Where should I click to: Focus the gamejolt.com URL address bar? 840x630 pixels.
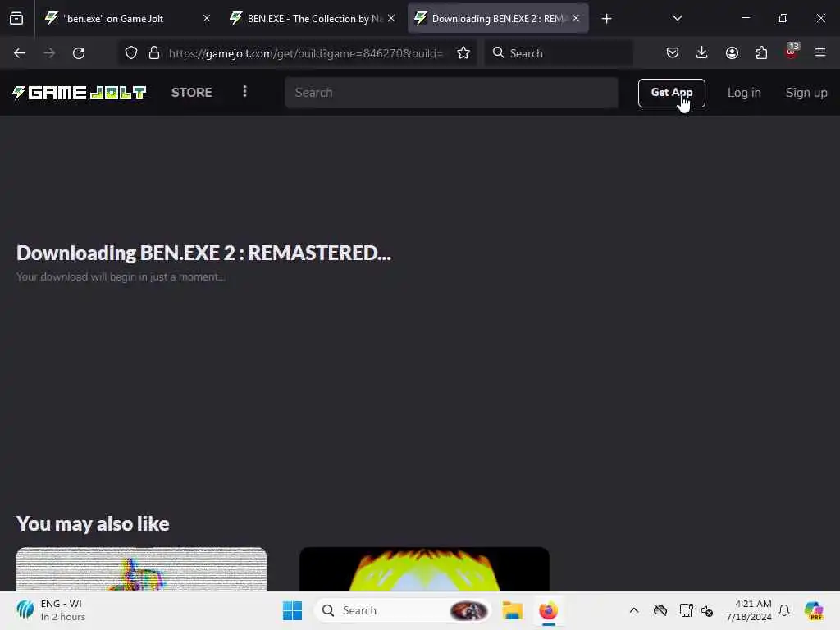[x=306, y=53]
